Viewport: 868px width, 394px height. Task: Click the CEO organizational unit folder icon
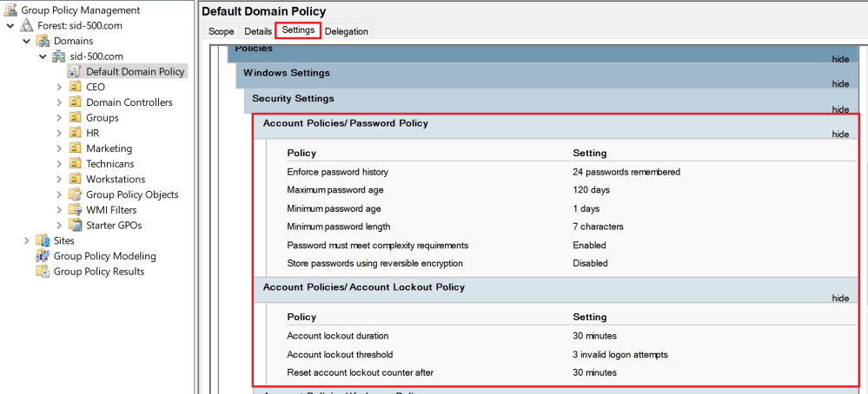click(75, 87)
